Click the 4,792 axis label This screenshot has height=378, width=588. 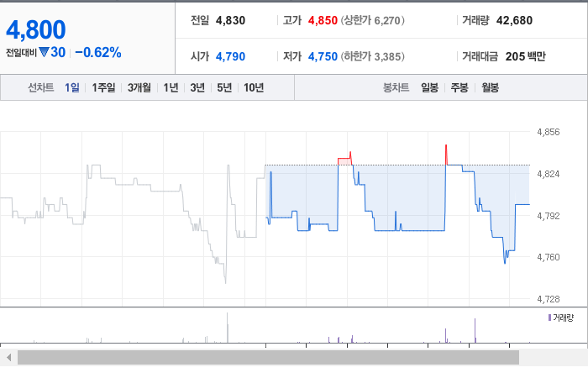[549, 216]
